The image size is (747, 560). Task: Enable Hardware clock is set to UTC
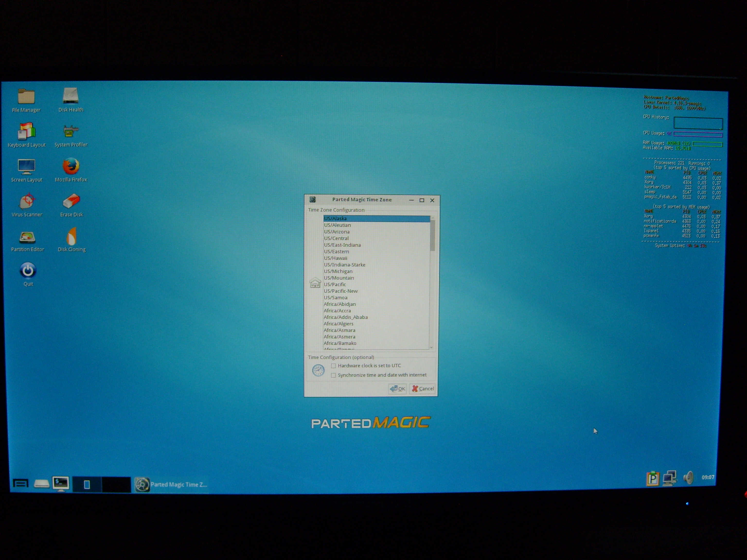coord(333,366)
